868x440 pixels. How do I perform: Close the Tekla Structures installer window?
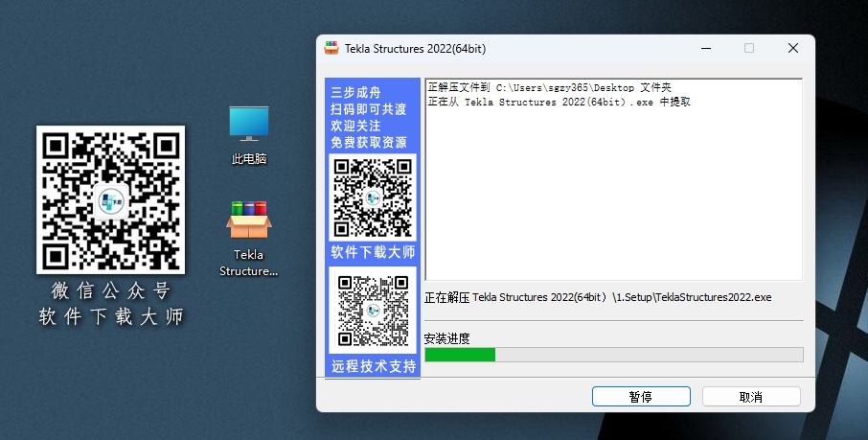(x=793, y=48)
